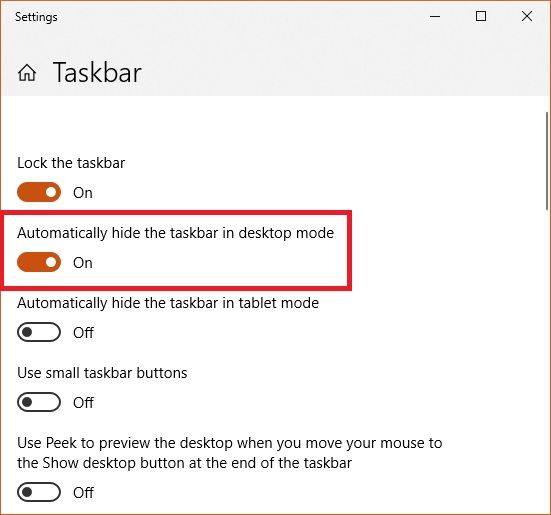Click the Taskbar page heading
The height and width of the screenshot is (515, 551).
click(x=97, y=73)
